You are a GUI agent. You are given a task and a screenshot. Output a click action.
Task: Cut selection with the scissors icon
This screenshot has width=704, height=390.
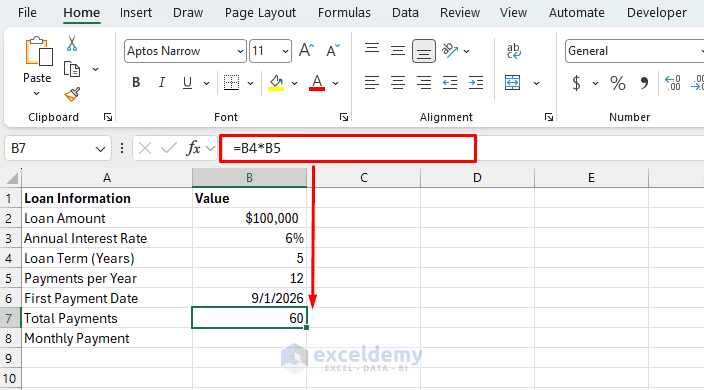coord(72,44)
